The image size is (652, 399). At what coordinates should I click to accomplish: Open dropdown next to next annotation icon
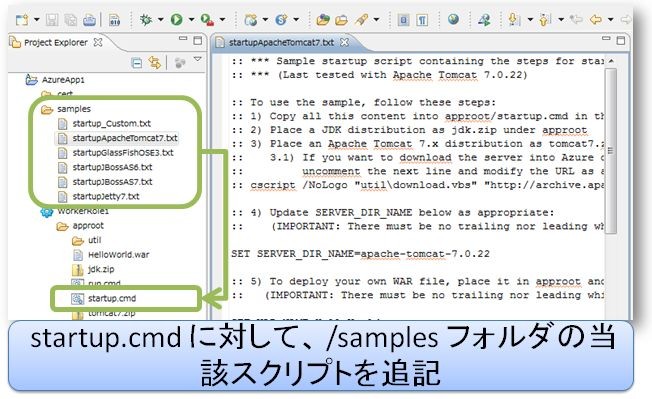pos(530,20)
